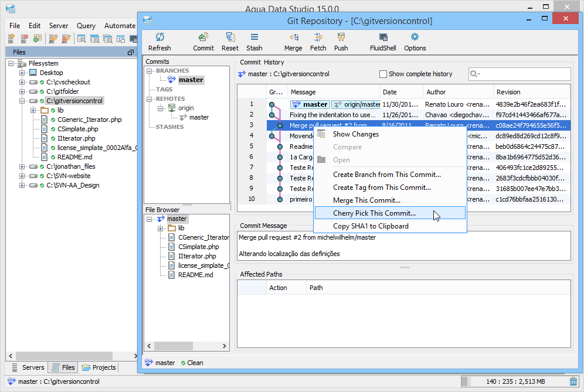Screen dimensions: 584x392
Task: Open the File menu
Action: [15, 26]
